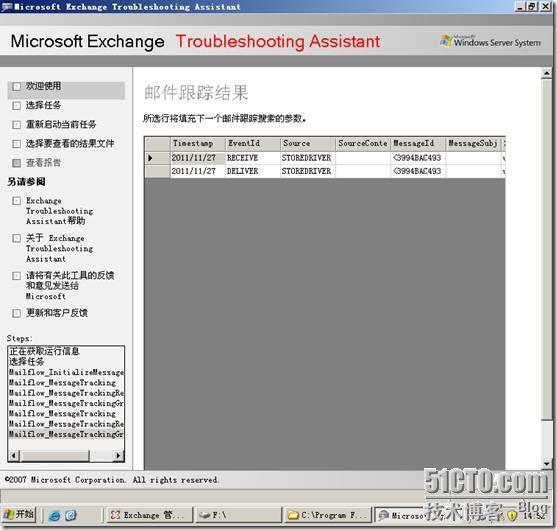The height and width of the screenshot is (530, 557).
Task: Switch to Exchange 管... taskbar window
Action: coord(149,515)
